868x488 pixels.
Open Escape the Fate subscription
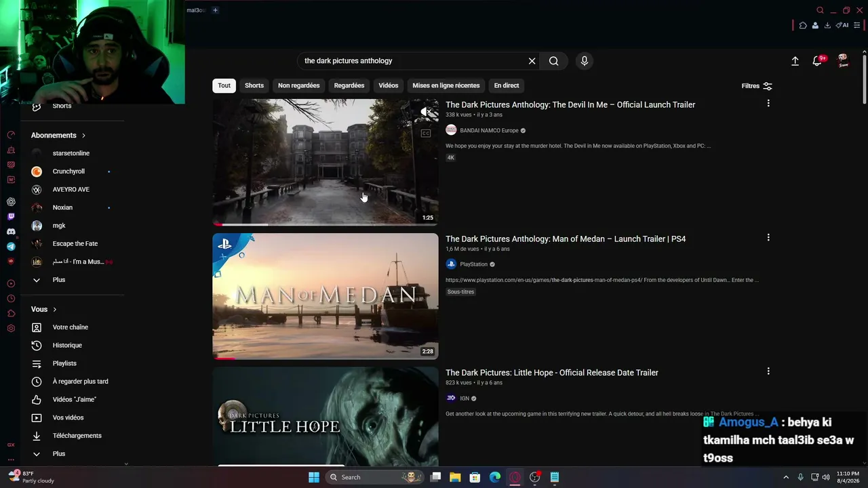click(x=75, y=244)
